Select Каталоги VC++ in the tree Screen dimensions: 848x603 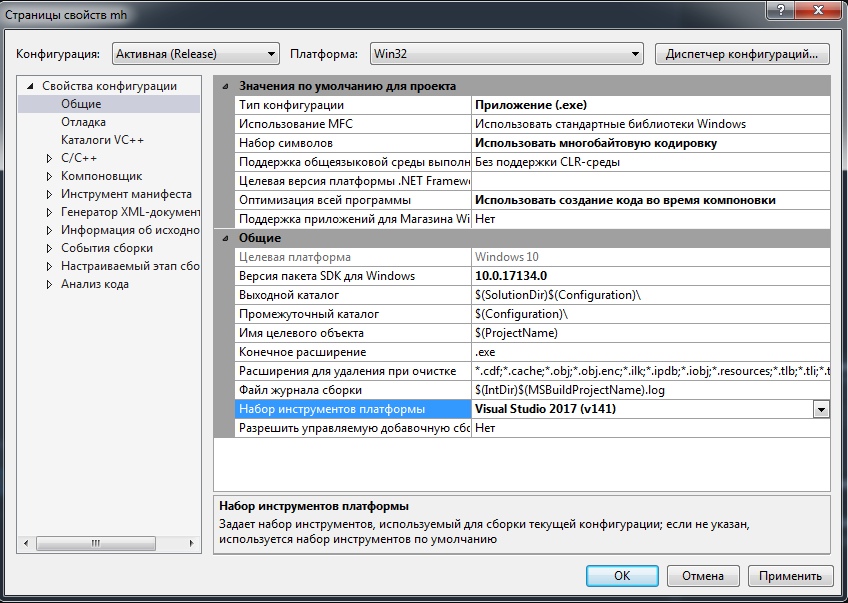[102, 140]
